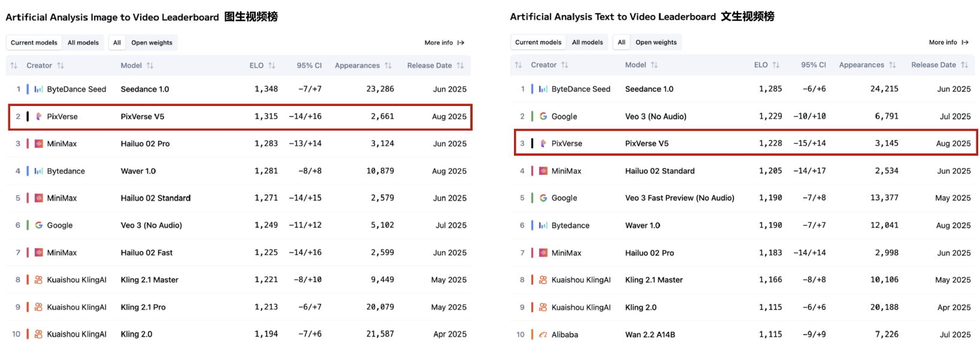This screenshot has width=980, height=345.
Task: Click the Google logo beside Veo 3 (No Audio) in Text to Video
Action: (543, 116)
